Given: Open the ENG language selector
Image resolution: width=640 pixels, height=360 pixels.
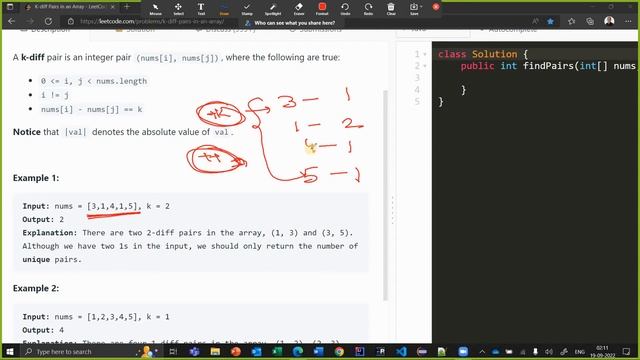Looking at the screenshot, I should pos(580,352).
